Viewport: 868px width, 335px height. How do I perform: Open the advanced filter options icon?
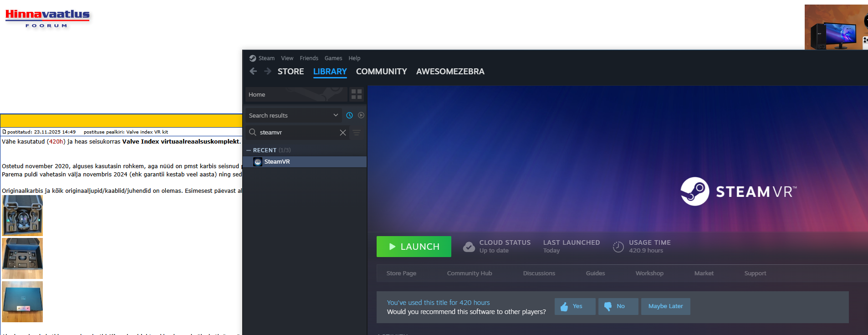(x=357, y=133)
